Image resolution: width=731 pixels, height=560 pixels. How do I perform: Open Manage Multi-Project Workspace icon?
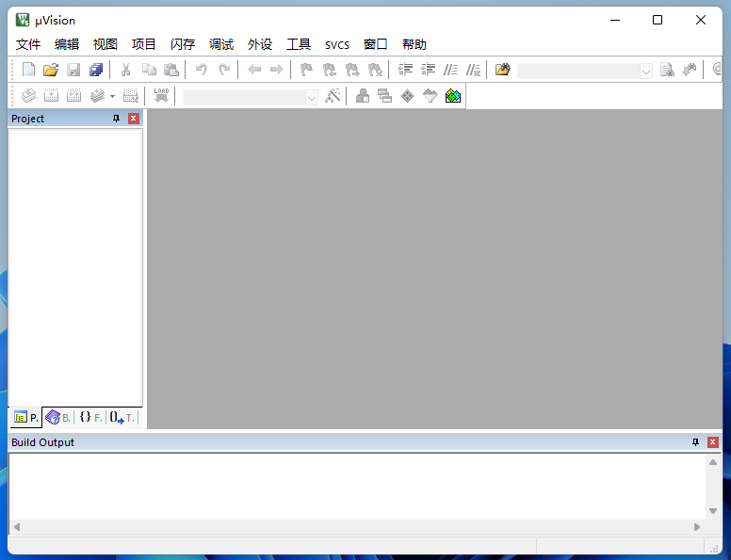coord(385,96)
